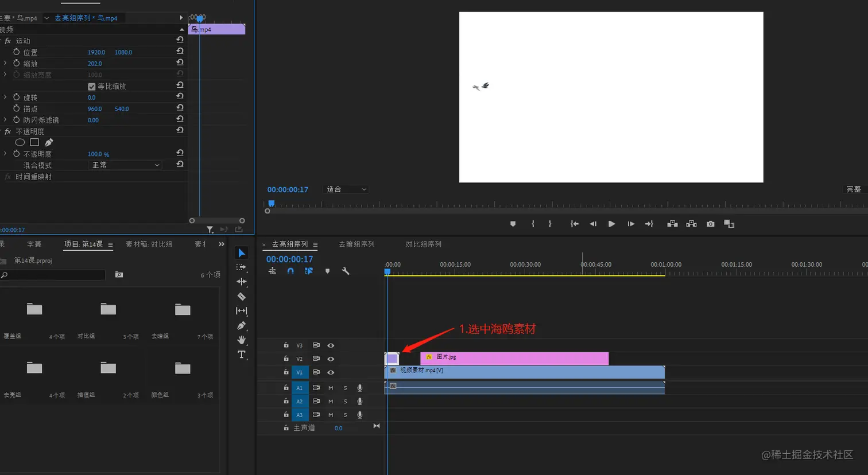Toggle the timeline snap magnet icon

[x=290, y=271]
